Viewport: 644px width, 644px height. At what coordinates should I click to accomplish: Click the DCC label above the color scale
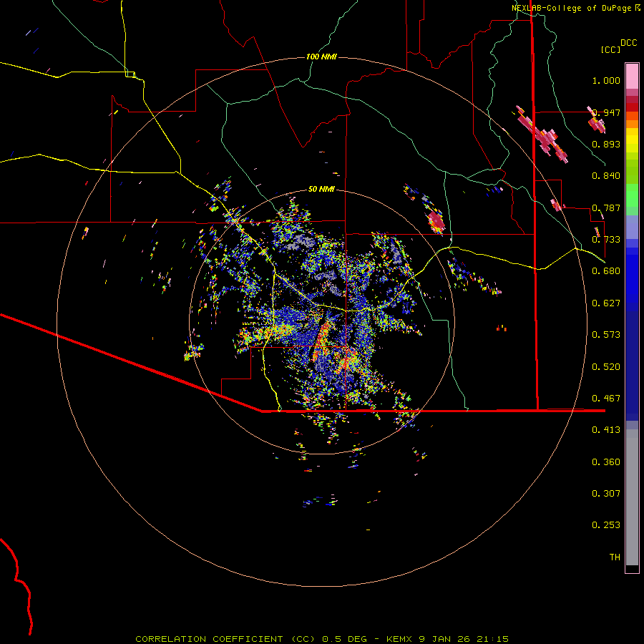pos(628,43)
